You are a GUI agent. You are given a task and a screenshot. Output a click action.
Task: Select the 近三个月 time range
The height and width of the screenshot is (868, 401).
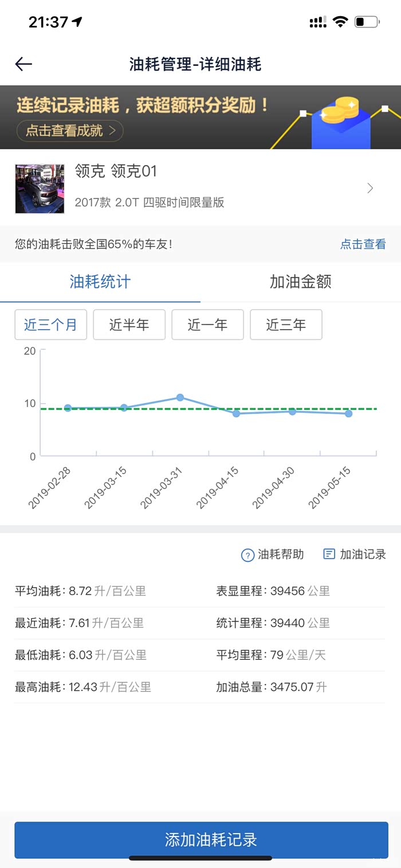coord(50,324)
